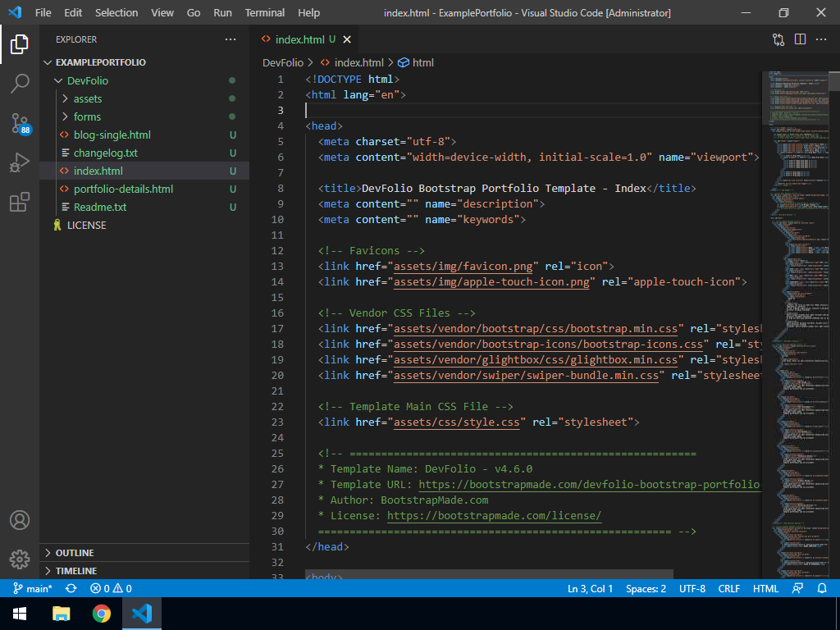840x630 pixels.
Task: Click the Open Changes compare icon
Action: [778, 39]
